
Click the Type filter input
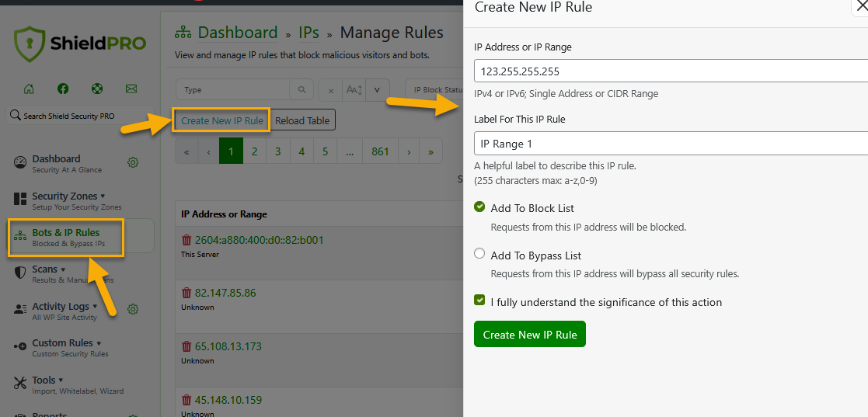233,89
